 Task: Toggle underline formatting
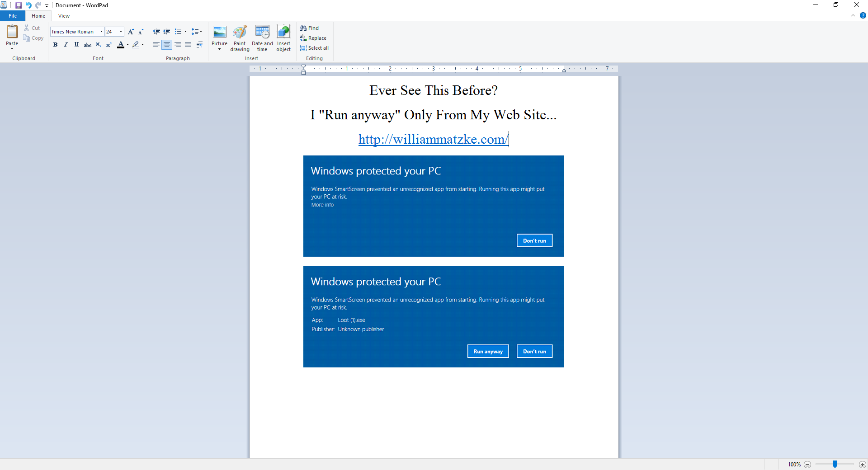[x=76, y=45]
